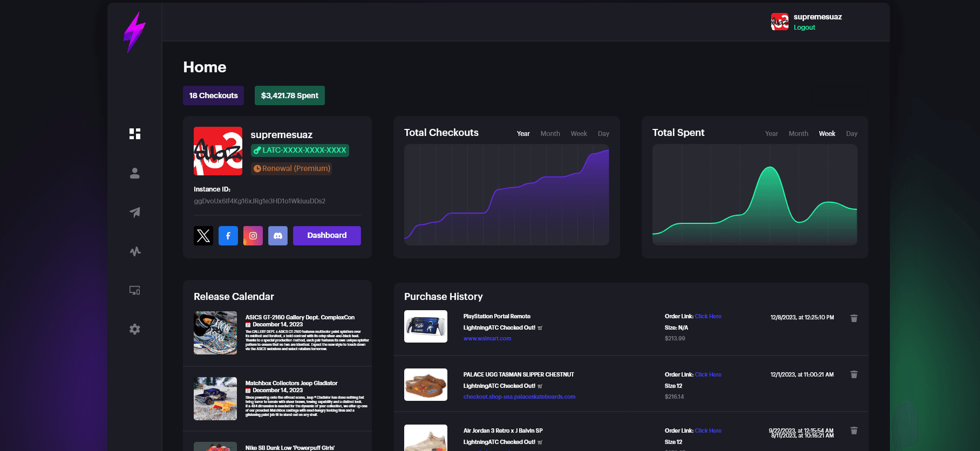Open the X (Twitter) social icon
The image size is (980, 451).
tap(203, 236)
